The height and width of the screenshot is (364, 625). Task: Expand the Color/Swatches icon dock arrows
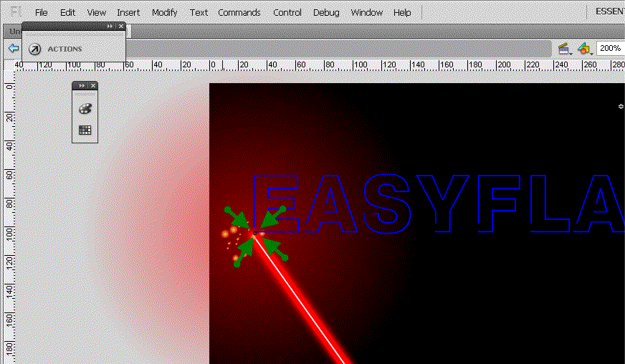point(81,86)
